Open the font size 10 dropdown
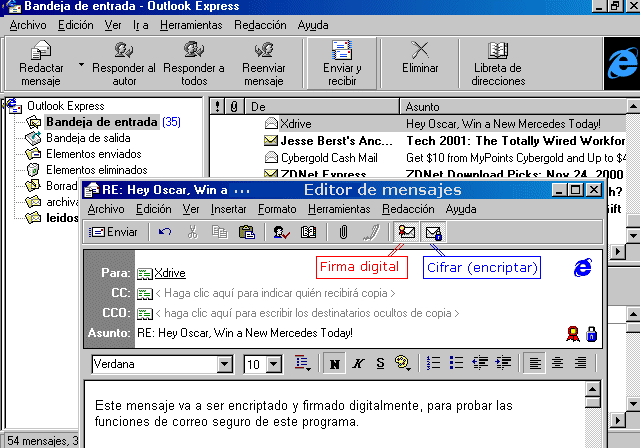This screenshot has height=448, width=640. tap(274, 364)
